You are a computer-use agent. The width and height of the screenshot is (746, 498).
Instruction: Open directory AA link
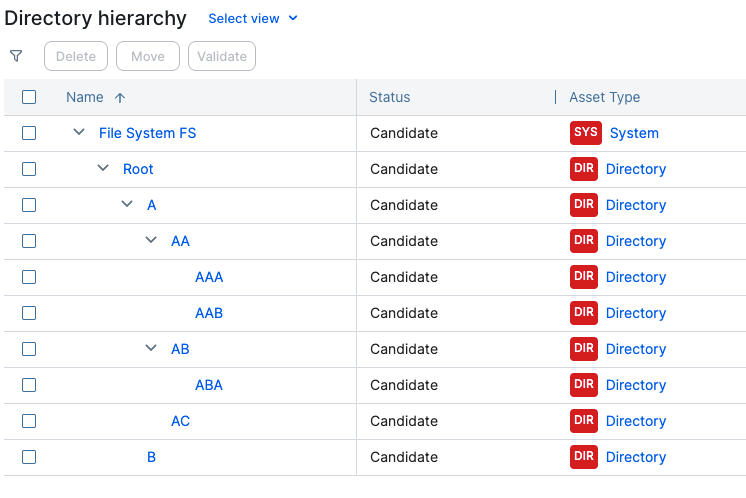click(180, 241)
